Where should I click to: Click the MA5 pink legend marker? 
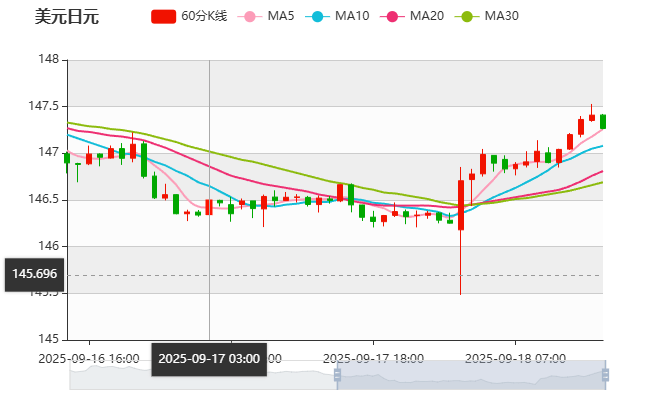(x=250, y=16)
